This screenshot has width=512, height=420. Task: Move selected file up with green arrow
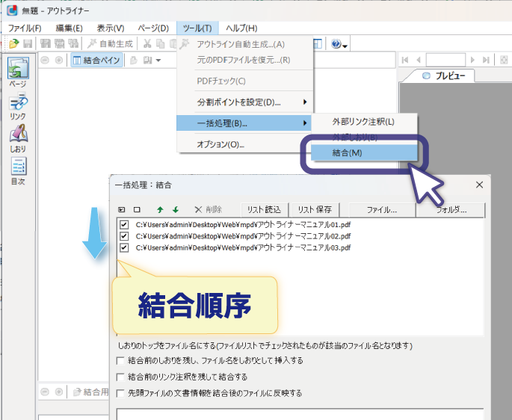(159, 210)
